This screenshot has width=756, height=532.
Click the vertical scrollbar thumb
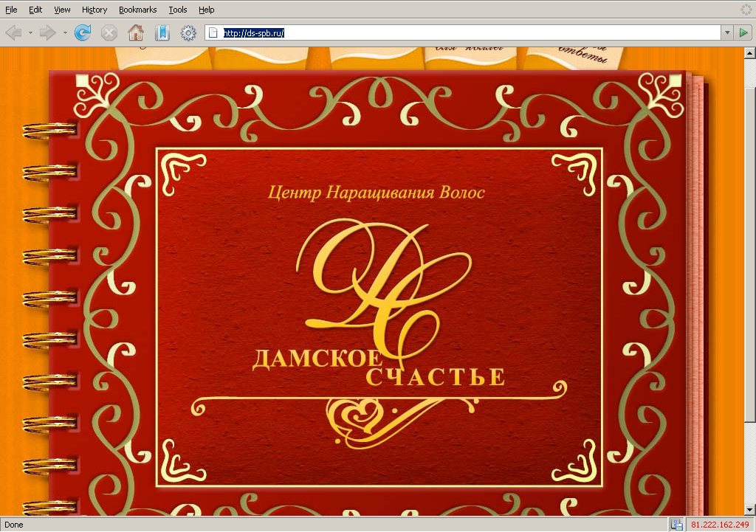pyautogui.click(x=750, y=255)
